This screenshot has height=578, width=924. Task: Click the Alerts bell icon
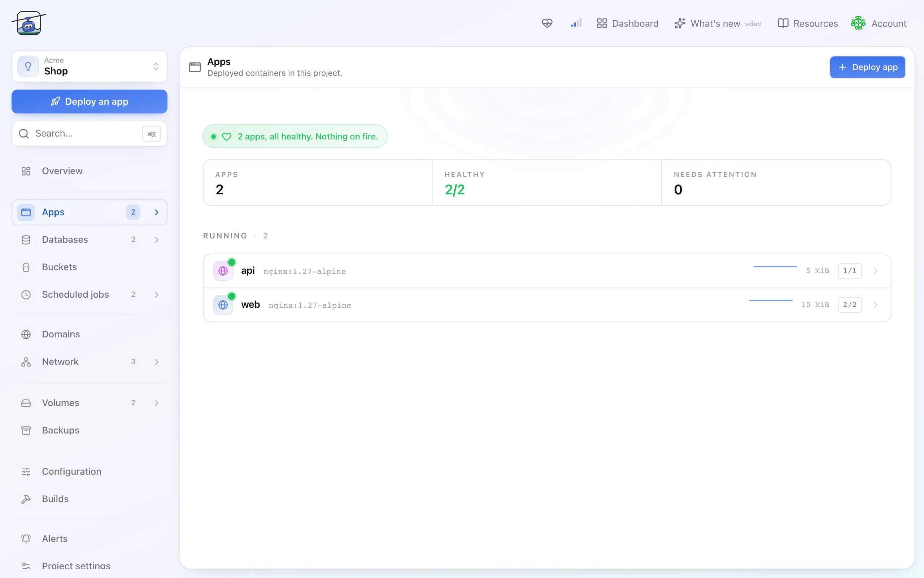click(26, 539)
